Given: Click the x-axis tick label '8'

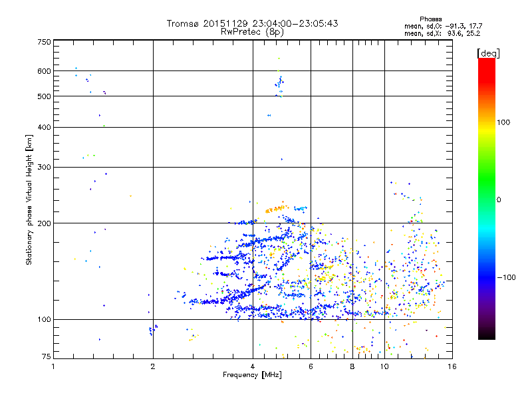Looking at the screenshot, I should click(x=352, y=366).
